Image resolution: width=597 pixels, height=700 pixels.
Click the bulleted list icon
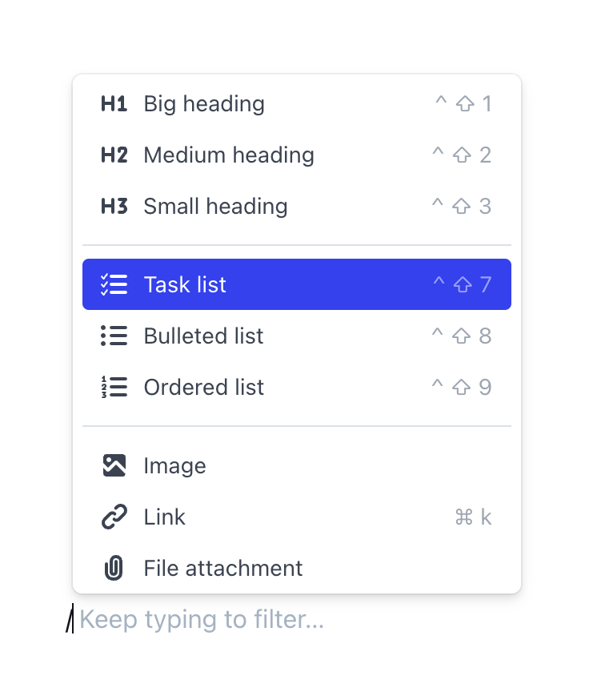point(114,336)
